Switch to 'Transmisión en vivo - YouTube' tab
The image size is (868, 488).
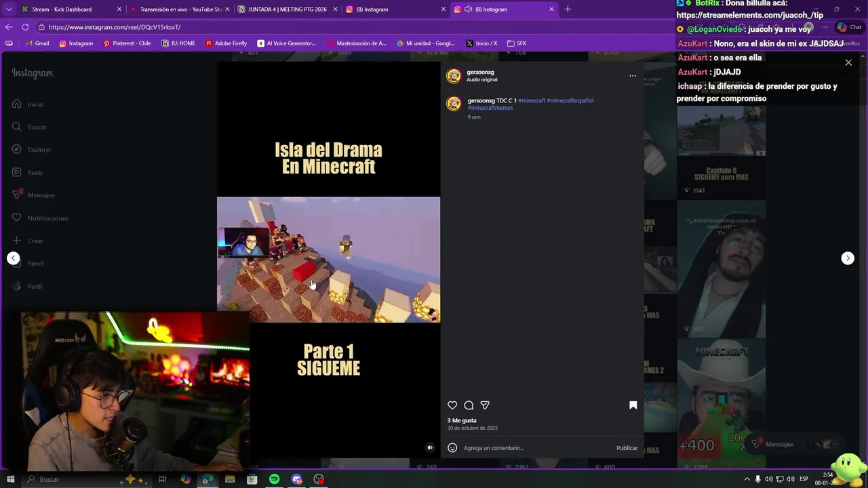point(179,9)
